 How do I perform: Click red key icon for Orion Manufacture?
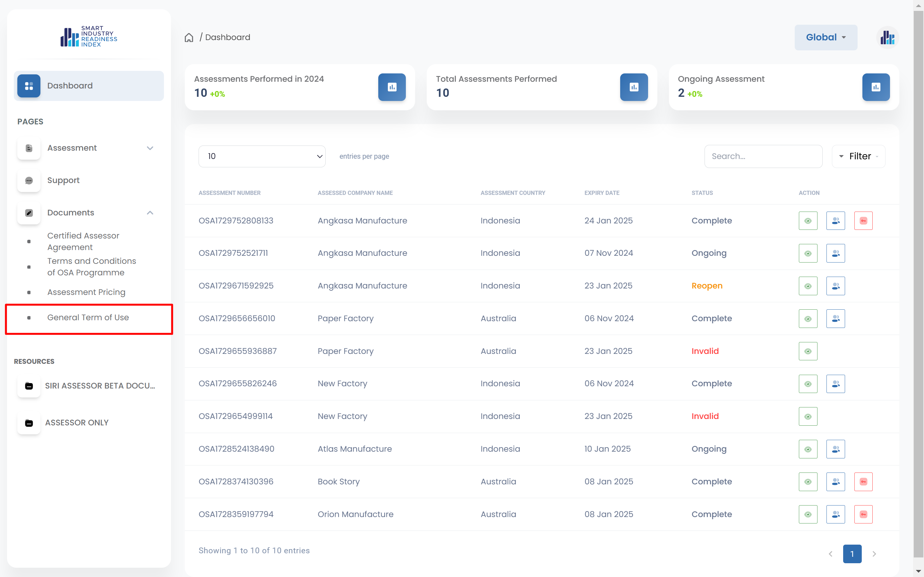click(x=863, y=514)
